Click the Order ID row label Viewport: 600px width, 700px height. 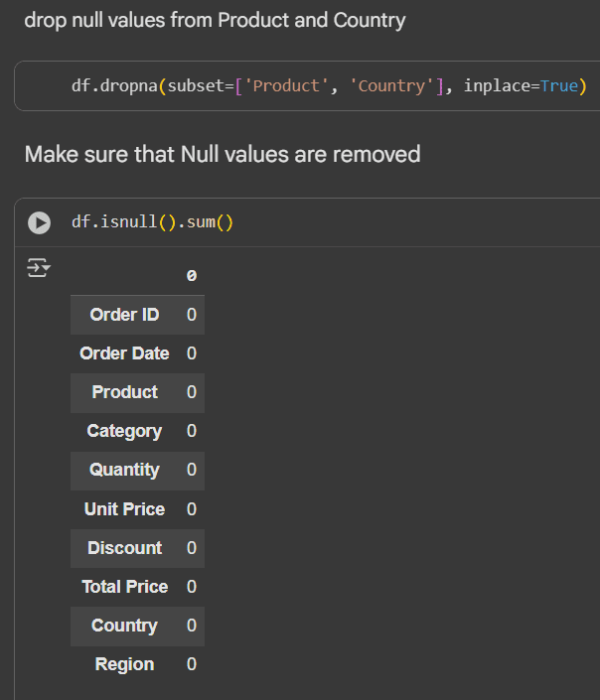124,315
